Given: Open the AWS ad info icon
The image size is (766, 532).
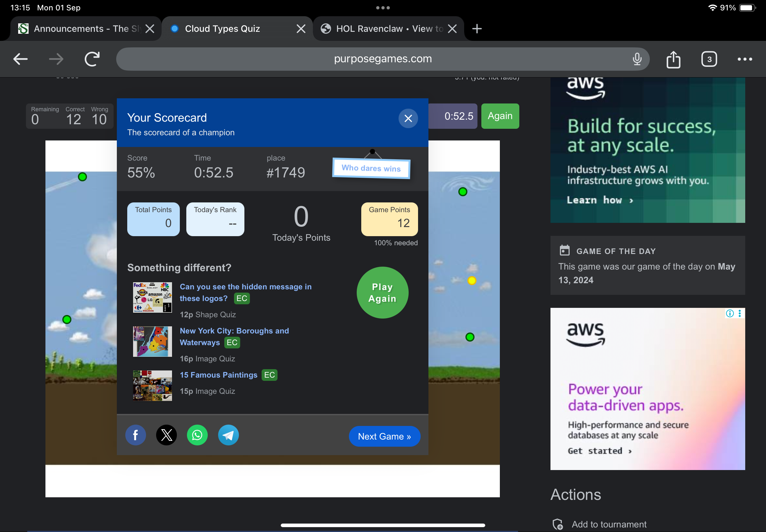Looking at the screenshot, I should [730, 313].
